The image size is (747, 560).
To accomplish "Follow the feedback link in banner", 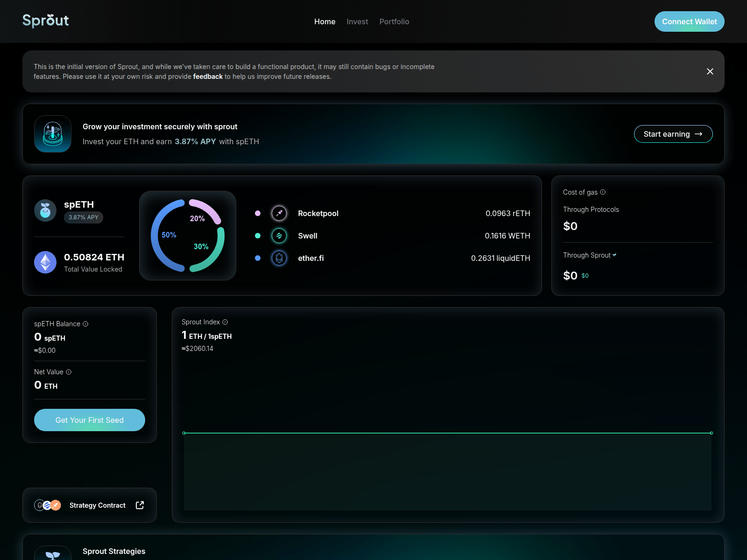I will pyautogui.click(x=208, y=77).
